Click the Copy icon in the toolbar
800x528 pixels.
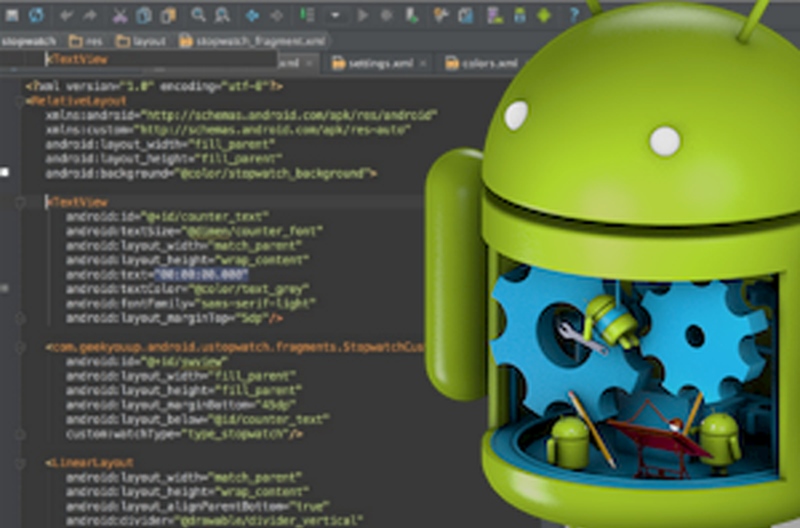pos(144,15)
